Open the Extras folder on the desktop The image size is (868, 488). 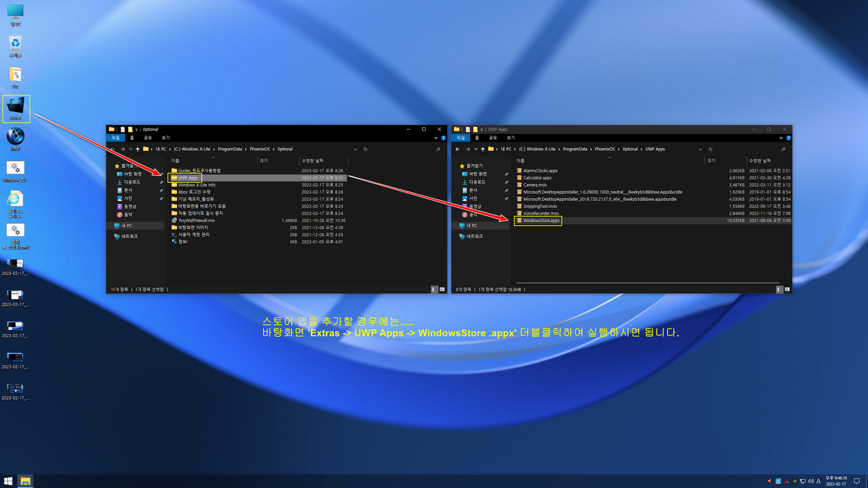[x=16, y=108]
